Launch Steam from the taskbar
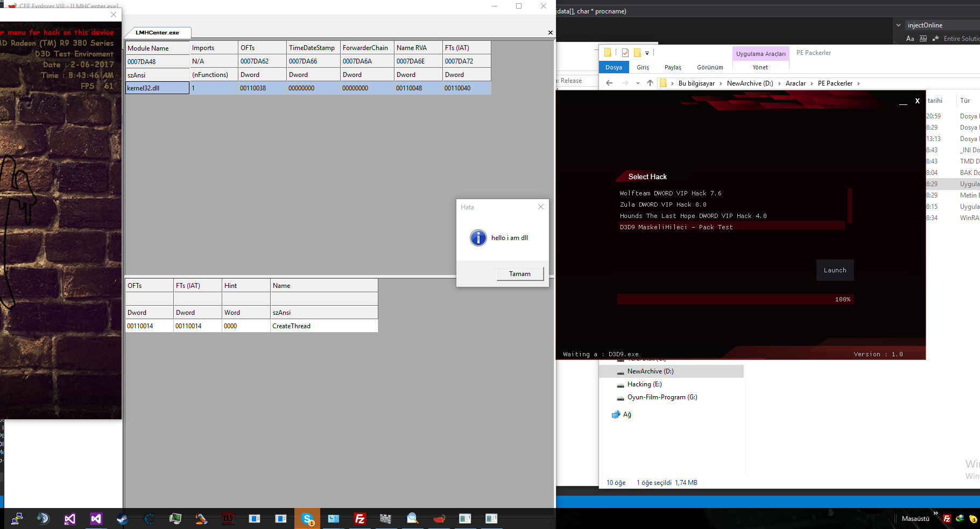980x529 pixels. pos(122,519)
